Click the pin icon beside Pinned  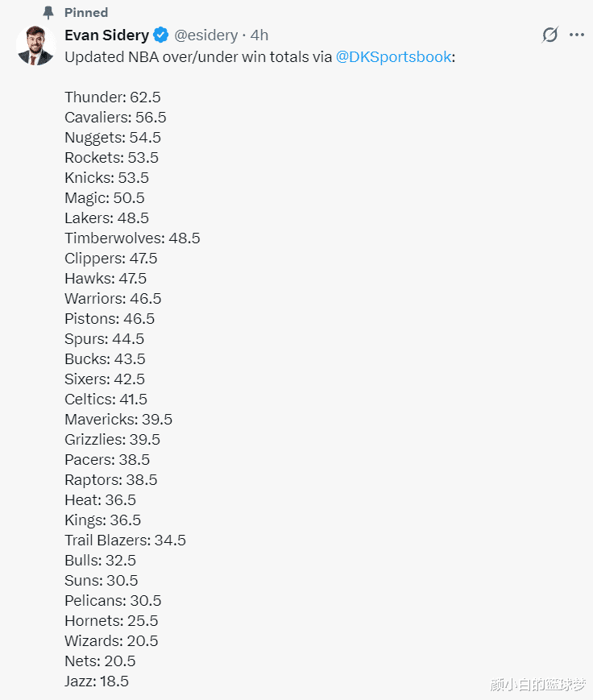point(48,13)
